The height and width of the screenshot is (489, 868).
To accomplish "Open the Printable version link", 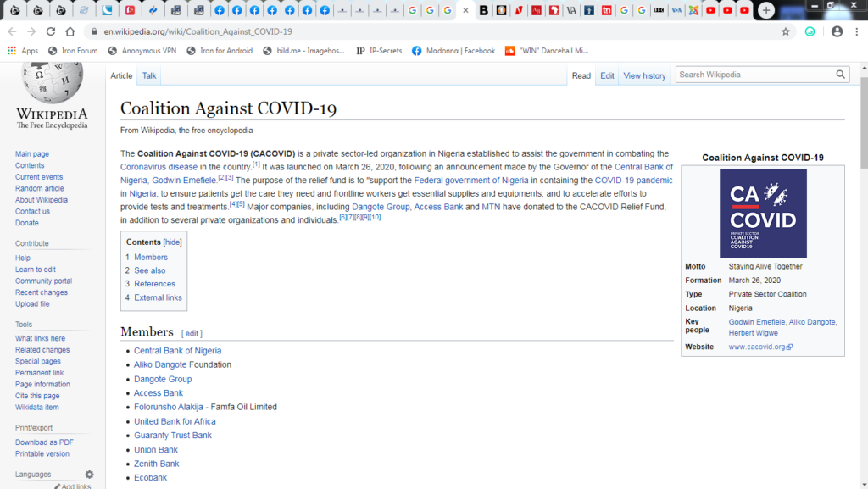I will (42, 454).
